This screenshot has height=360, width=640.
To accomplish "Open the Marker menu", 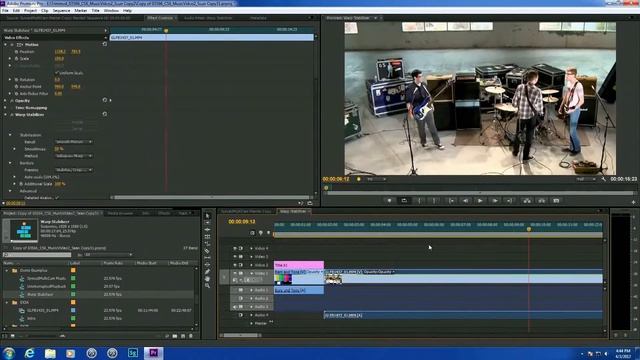I will click(80, 10).
